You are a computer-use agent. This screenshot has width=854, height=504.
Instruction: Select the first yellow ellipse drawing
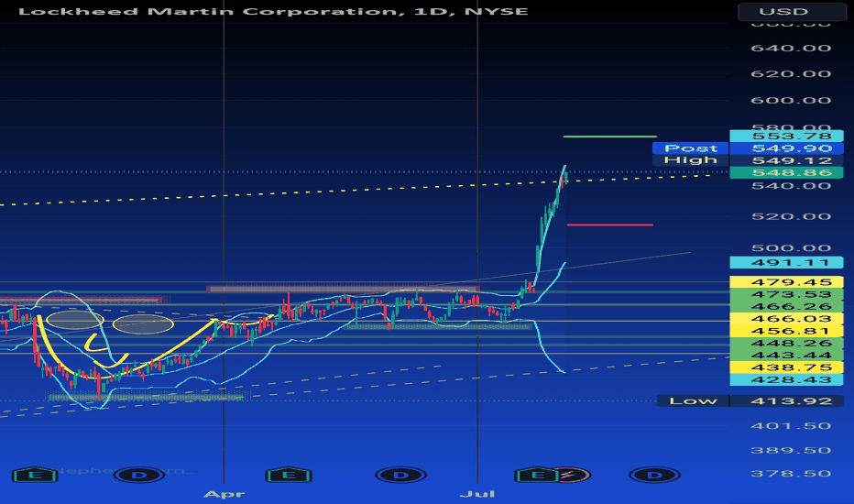coord(74,319)
